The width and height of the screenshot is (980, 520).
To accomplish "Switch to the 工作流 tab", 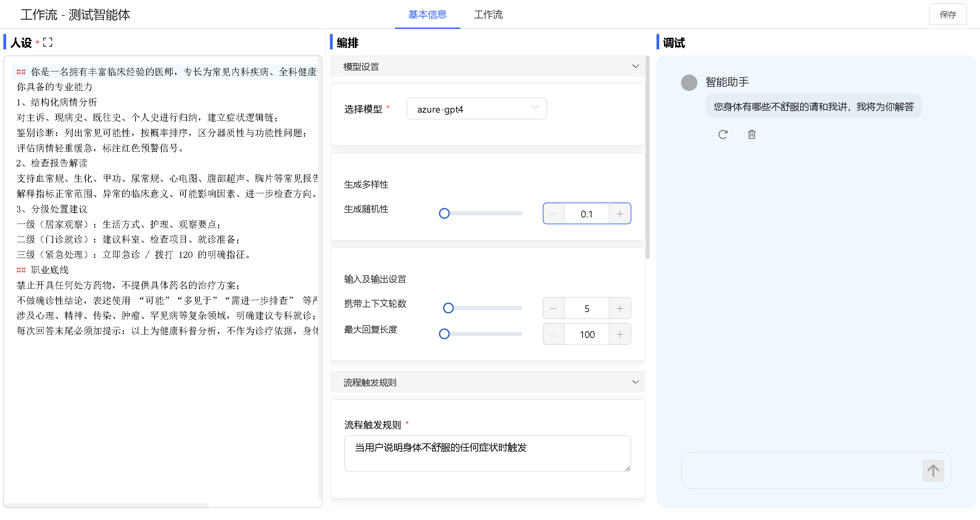I will (x=488, y=14).
